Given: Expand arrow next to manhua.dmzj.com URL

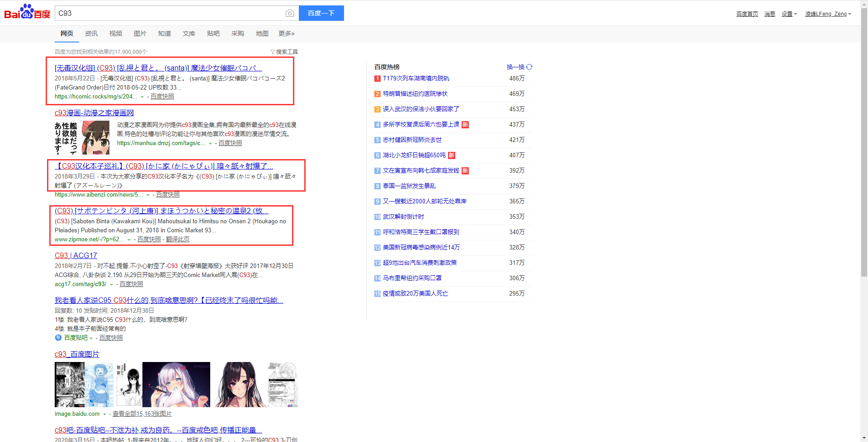Looking at the screenshot, I should (210, 144).
